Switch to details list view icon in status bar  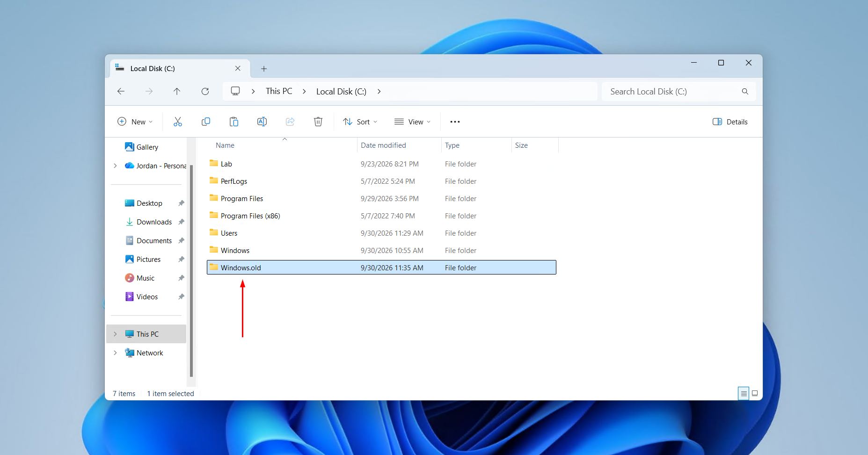[744, 394]
